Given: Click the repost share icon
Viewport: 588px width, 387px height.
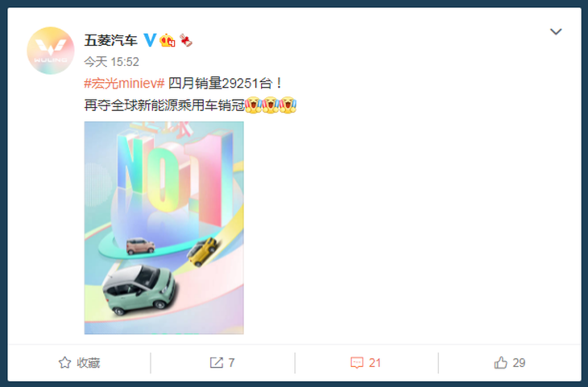Looking at the screenshot, I should click(x=217, y=363).
